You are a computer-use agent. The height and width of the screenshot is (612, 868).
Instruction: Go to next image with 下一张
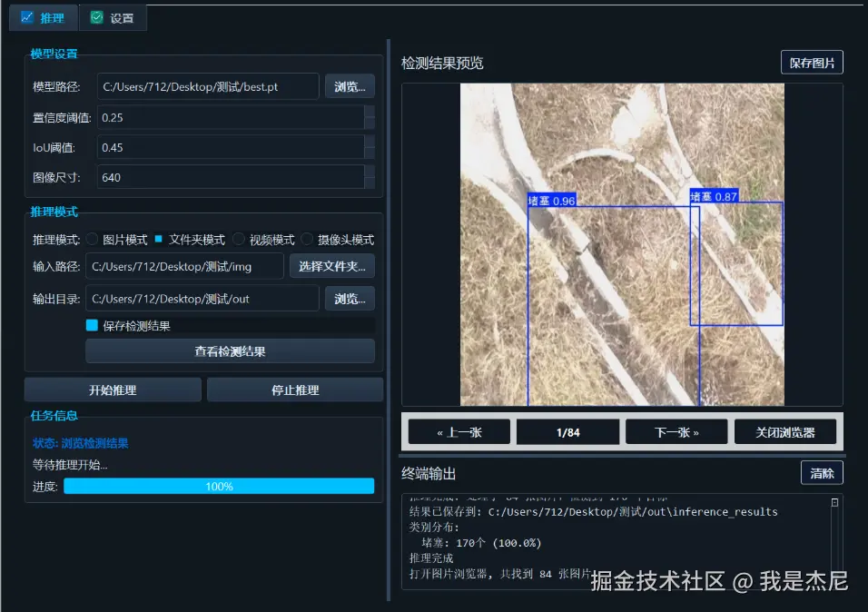676,431
